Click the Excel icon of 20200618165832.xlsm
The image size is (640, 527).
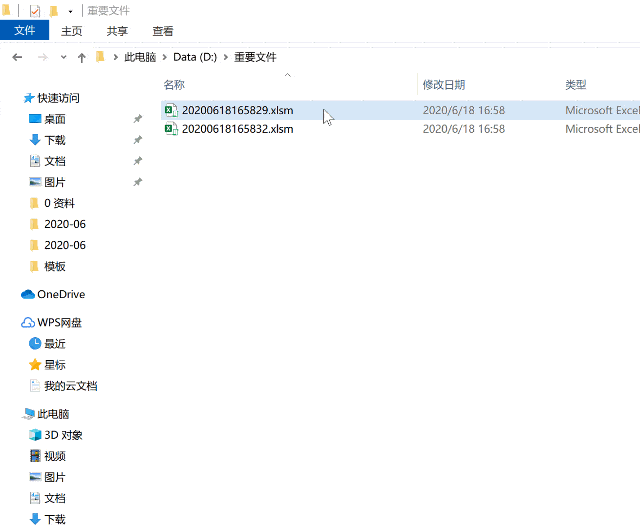point(171,129)
